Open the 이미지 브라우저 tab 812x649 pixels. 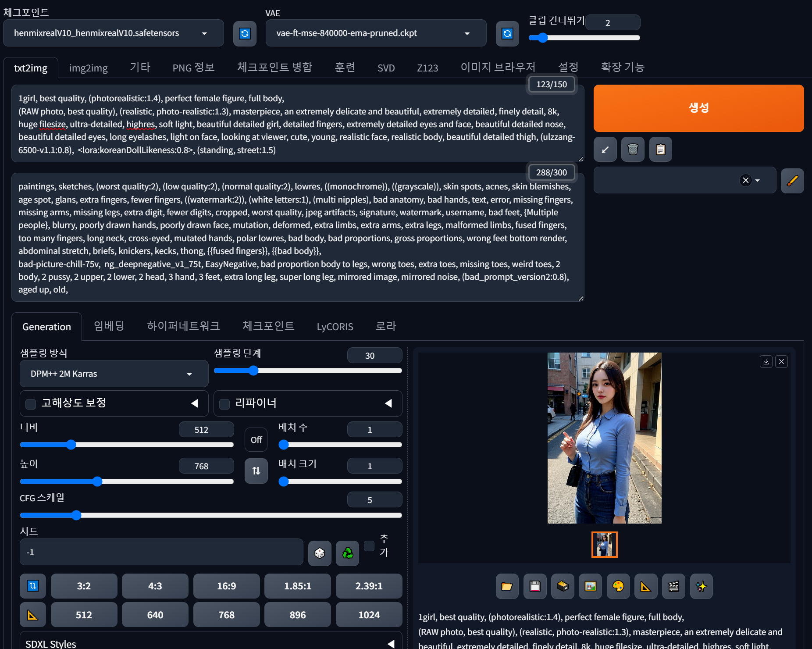[x=498, y=67]
